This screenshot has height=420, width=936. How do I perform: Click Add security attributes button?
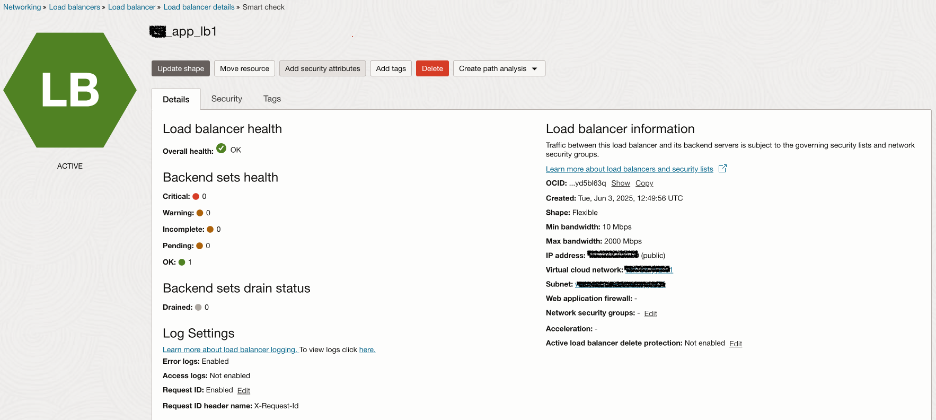click(x=322, y=69)
